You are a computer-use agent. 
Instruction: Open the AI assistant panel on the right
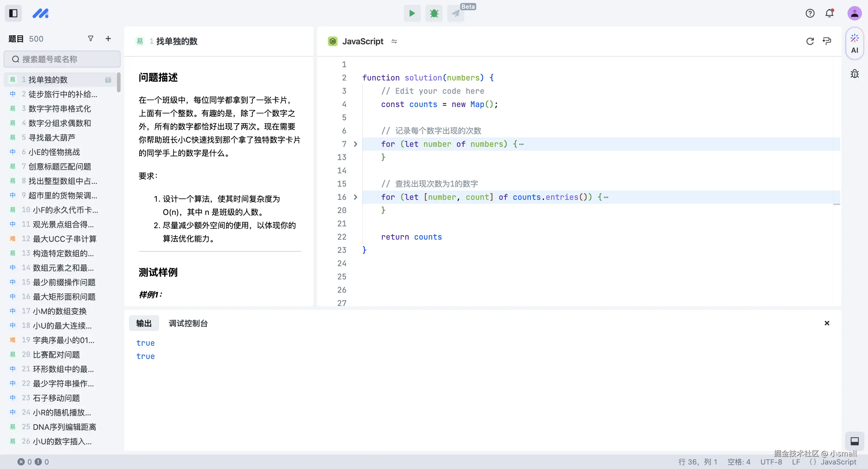pos(854,44)
